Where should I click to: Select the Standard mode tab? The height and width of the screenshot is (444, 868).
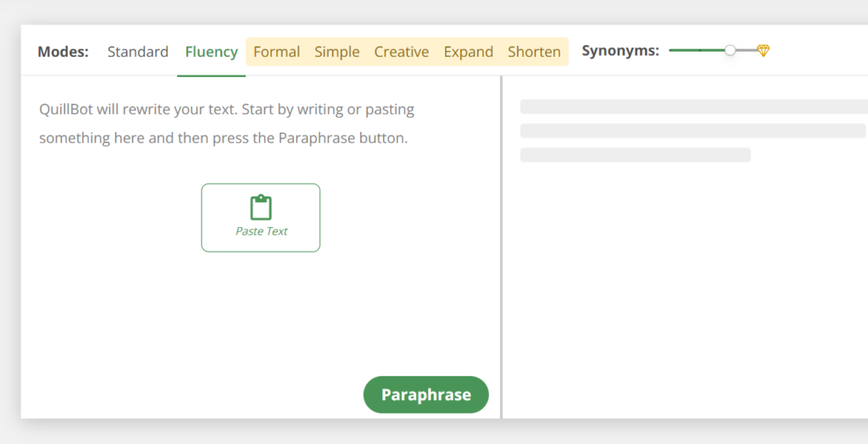[x=138, y=52]
